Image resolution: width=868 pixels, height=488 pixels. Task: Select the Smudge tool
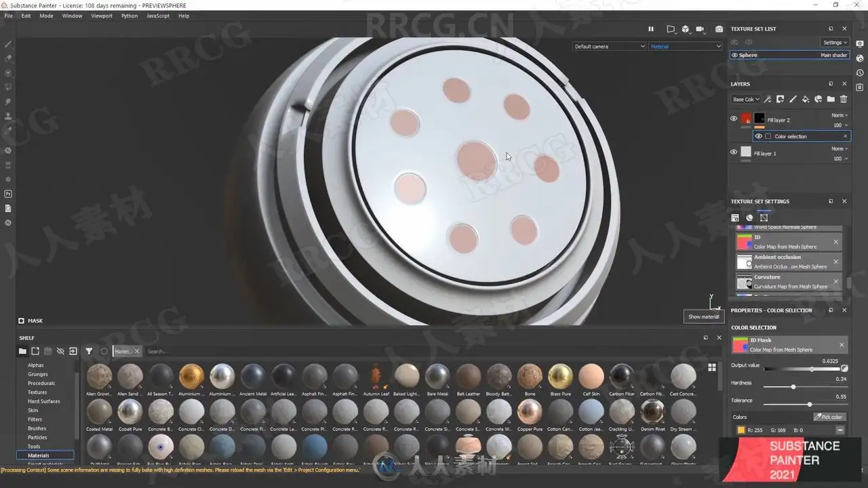pyautogui.click(x=8, y=102)
